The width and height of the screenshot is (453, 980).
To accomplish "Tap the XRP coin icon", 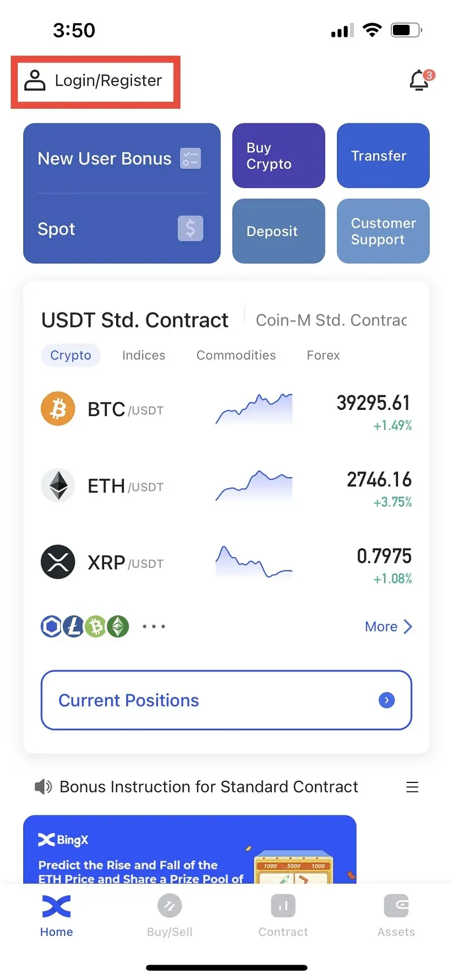I will click(x=58, y=562).
